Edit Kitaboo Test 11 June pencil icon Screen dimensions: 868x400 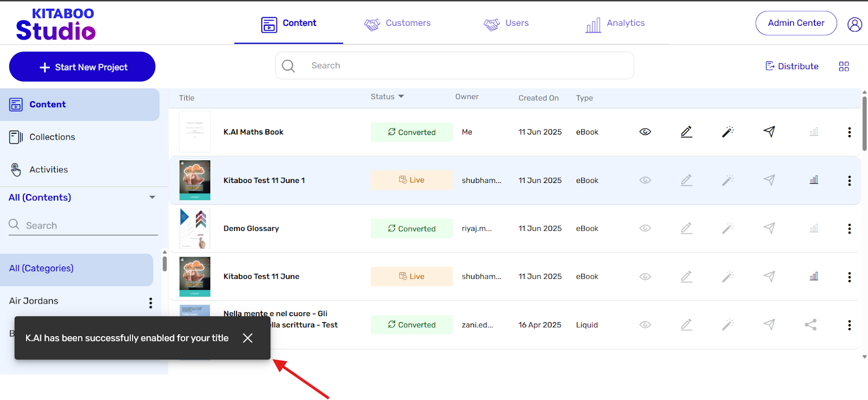pyautogui.click(x=686, y=276)
